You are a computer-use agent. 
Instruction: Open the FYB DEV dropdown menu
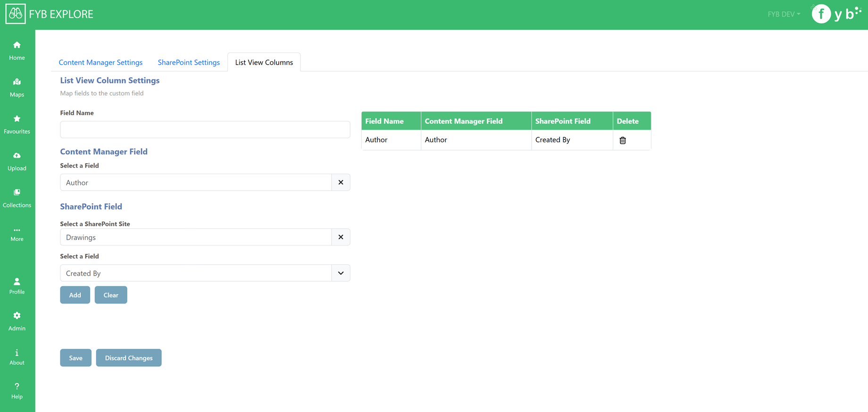(x=784, y=14)
